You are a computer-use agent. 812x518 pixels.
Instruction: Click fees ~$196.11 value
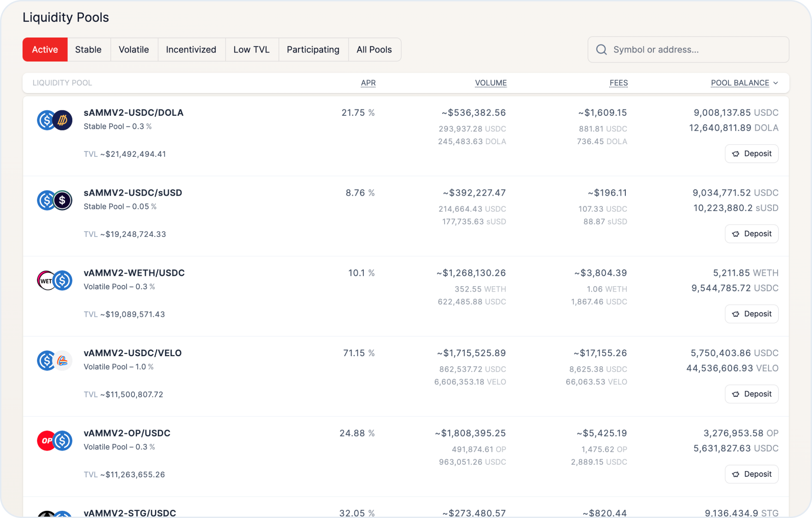pos(607,193)
